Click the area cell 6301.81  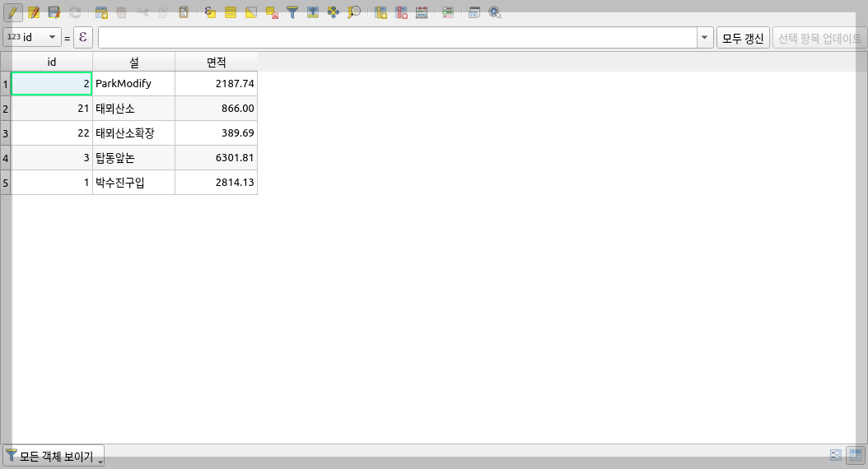(x=216, y=158)
